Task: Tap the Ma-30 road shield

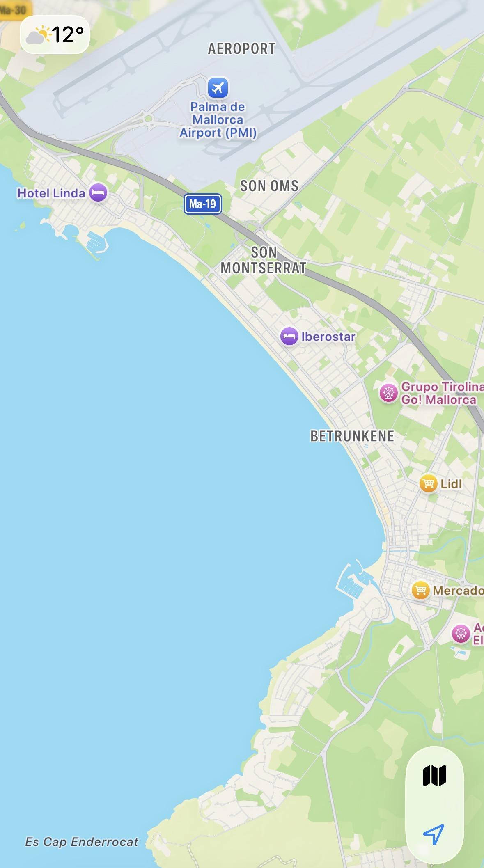Action: (13, 10)
